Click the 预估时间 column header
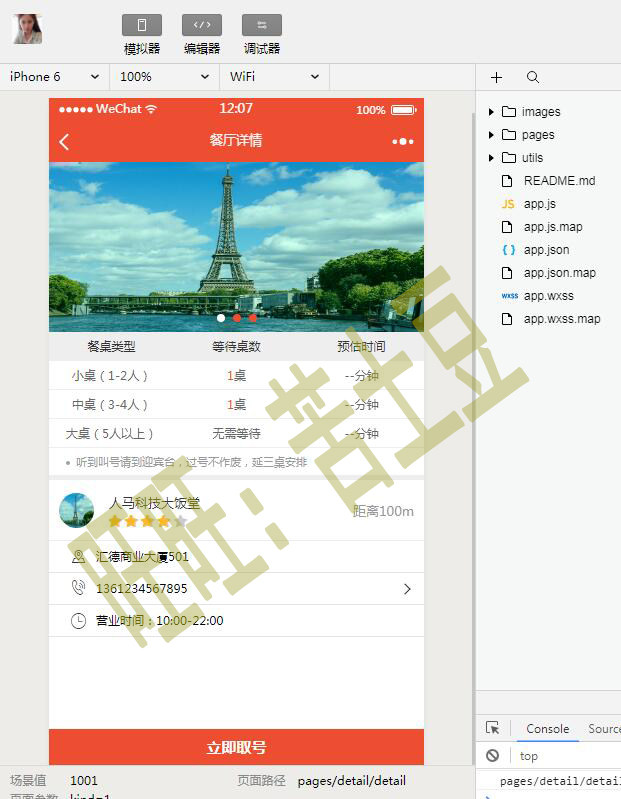The height and width of the screenshot is (799, 621). (361, 347)
